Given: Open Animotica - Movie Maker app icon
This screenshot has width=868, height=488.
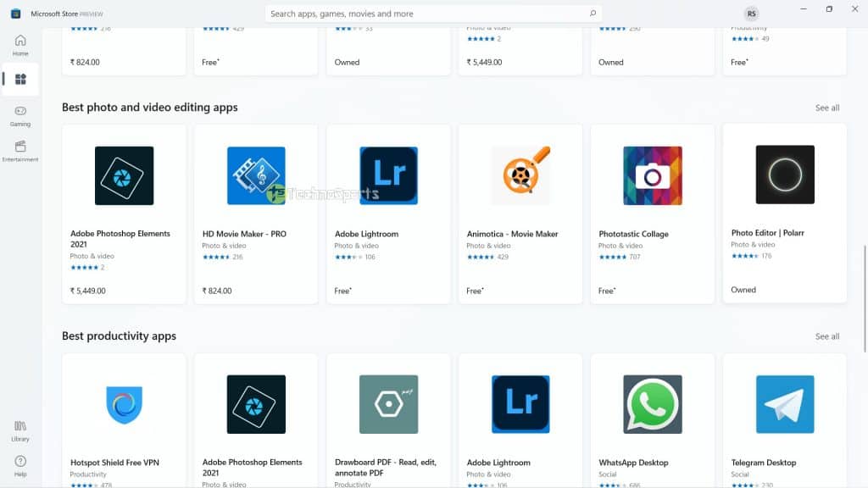Looking at the screenshot, I should point(520,175).
